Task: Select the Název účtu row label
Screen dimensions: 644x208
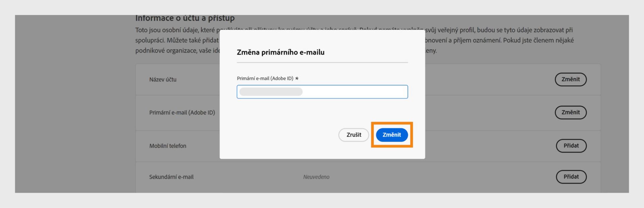Action: [163, 79]
